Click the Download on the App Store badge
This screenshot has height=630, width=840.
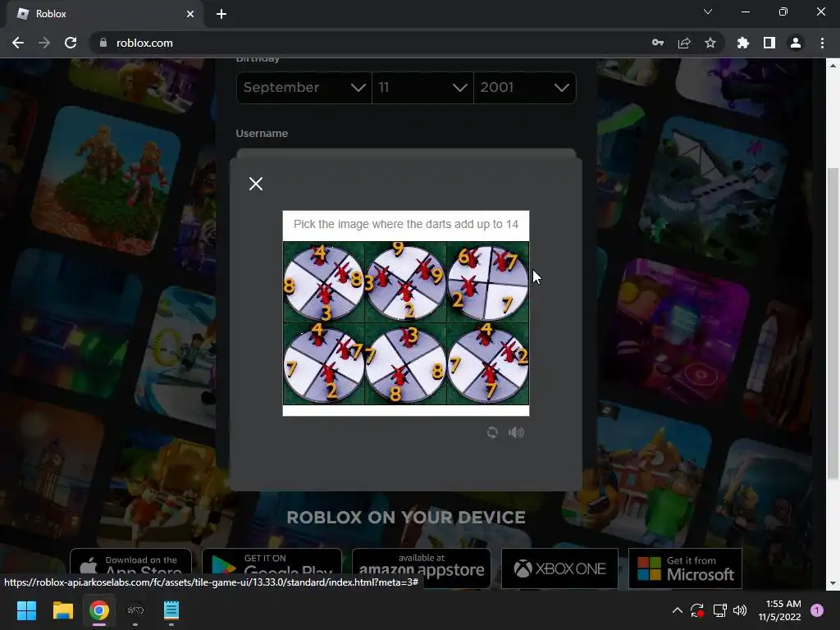[x=130, y=568]
